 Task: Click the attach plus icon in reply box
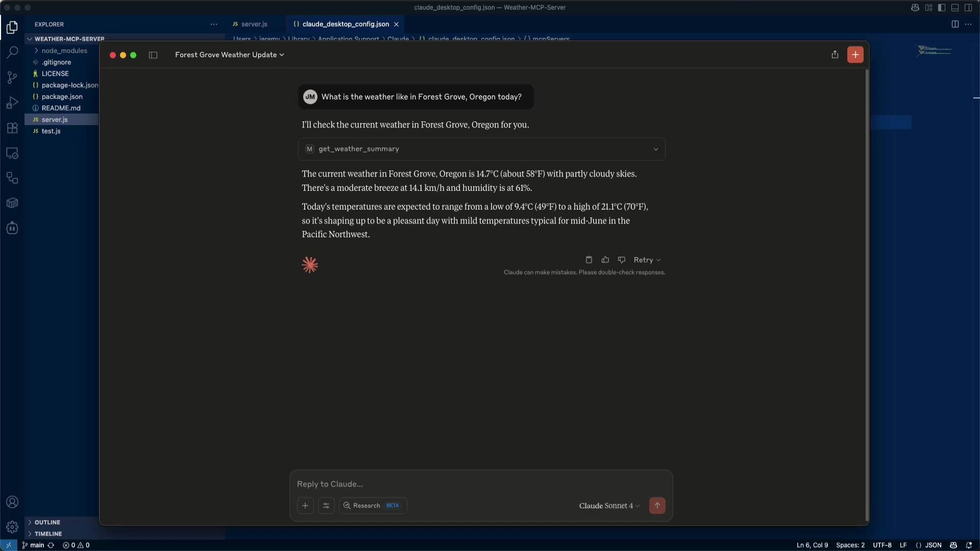(x=305, y=506)
